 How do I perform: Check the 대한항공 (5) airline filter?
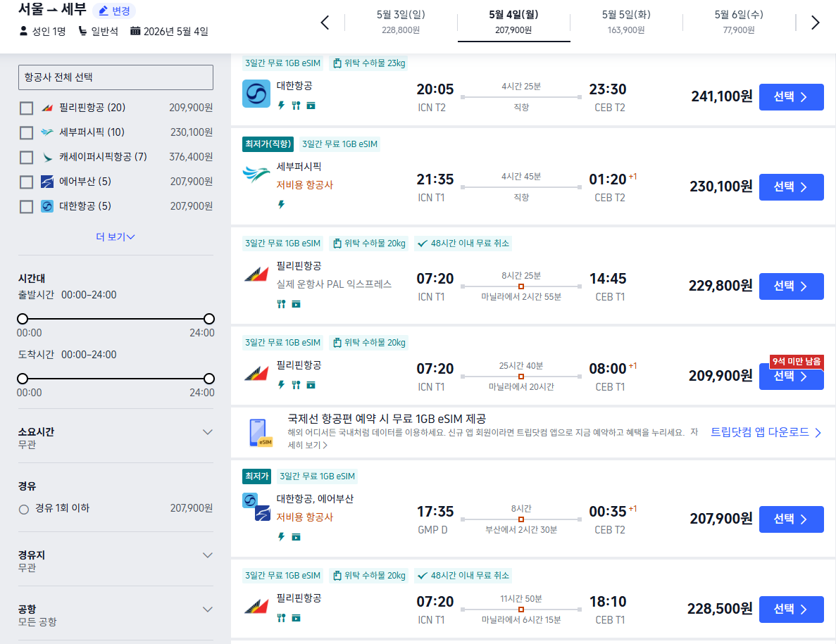tap(26, 207)
